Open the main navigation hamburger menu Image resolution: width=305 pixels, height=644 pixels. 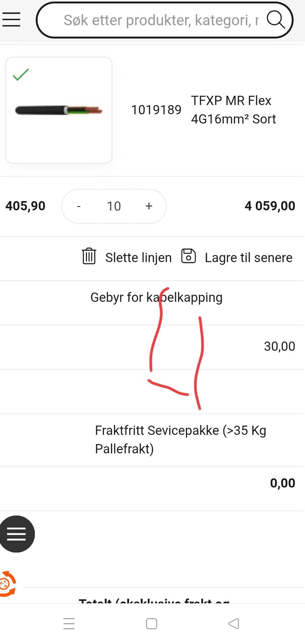[11, 20]
